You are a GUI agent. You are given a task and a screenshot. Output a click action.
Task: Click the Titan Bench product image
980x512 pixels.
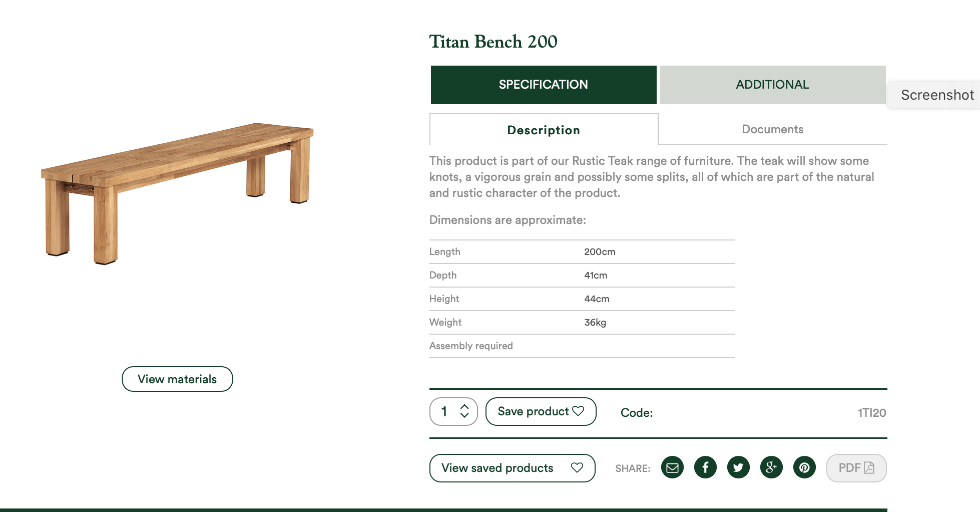(177, 193)
